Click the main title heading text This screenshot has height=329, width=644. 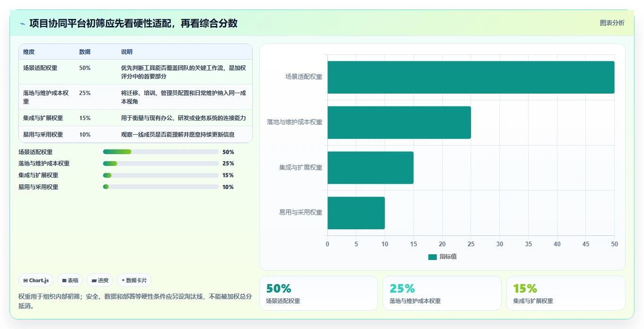click(x=133, y=23)
